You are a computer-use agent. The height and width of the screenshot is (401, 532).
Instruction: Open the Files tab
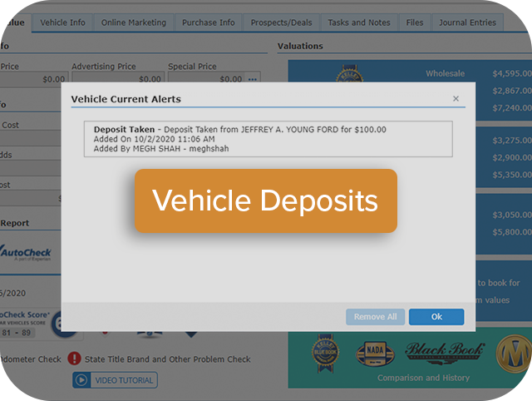click(x=415, y=22)
